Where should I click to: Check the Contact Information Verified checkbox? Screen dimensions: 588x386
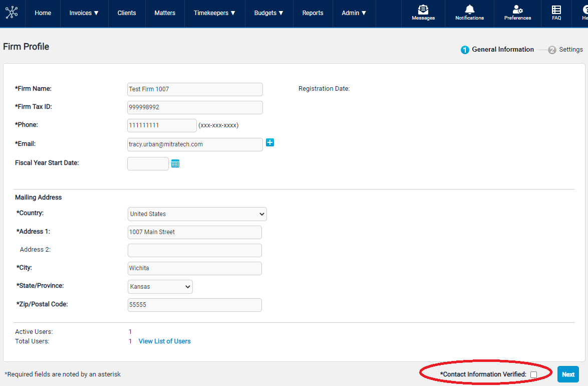tap(533, 375)
